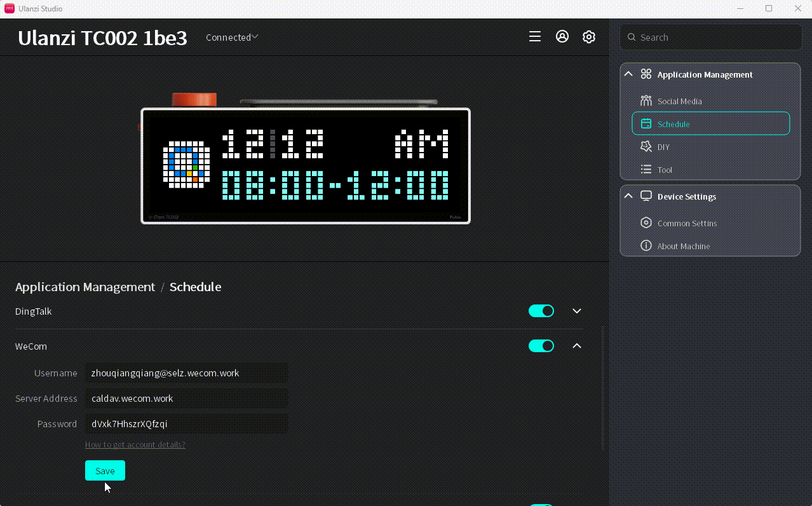Image resolution: width=812 pixels, height=506 pixels.
Task: Click the 'Device Settings' group header text
Action: (x=687, y=196)
